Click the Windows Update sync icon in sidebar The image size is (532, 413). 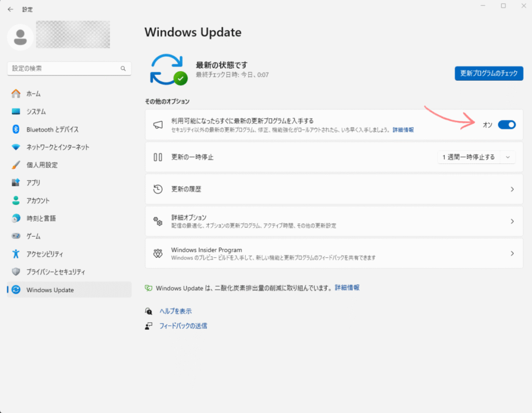pos(16,290)
